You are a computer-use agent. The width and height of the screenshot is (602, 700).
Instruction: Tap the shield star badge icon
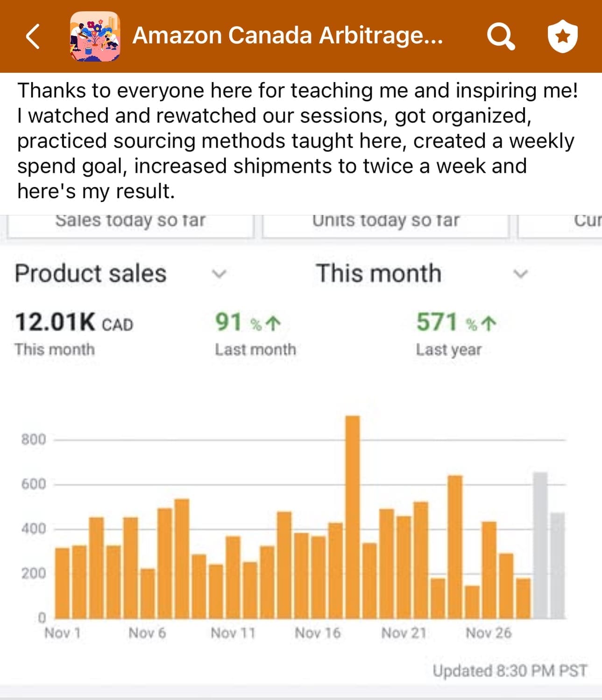coord(562,36)
